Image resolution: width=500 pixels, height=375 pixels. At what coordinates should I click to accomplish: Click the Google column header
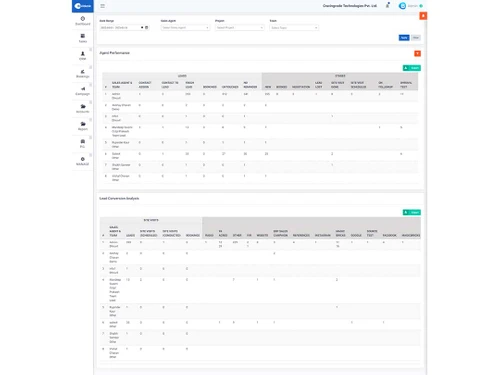click(x=356, y=235)
